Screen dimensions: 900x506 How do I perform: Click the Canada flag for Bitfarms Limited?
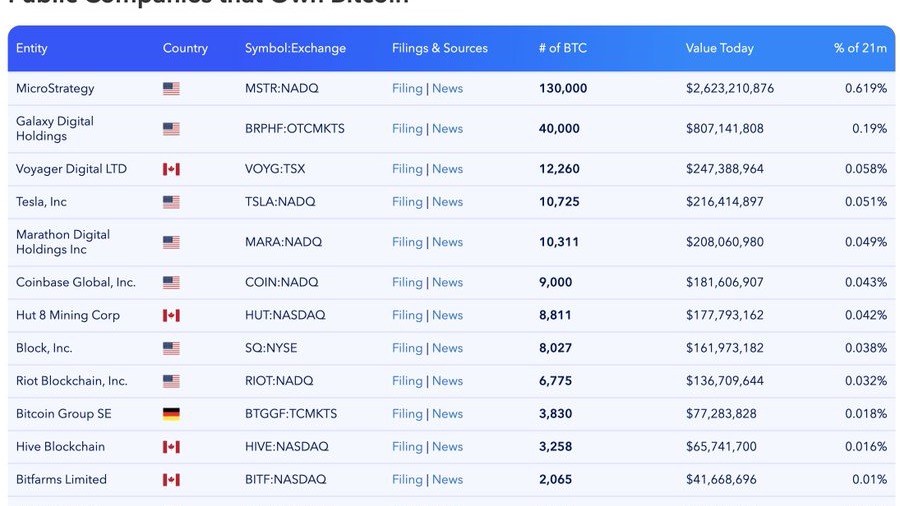tap(171, 480)
